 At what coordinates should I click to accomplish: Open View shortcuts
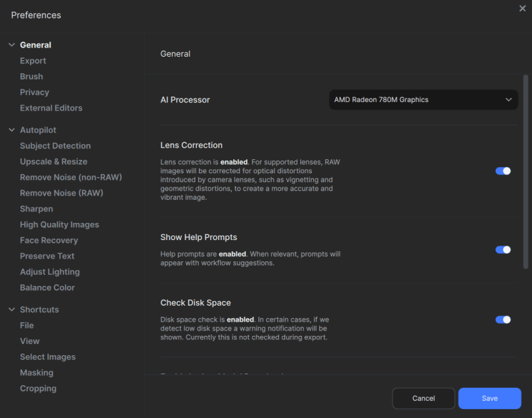pyautogui.click(x=29, y=341)
